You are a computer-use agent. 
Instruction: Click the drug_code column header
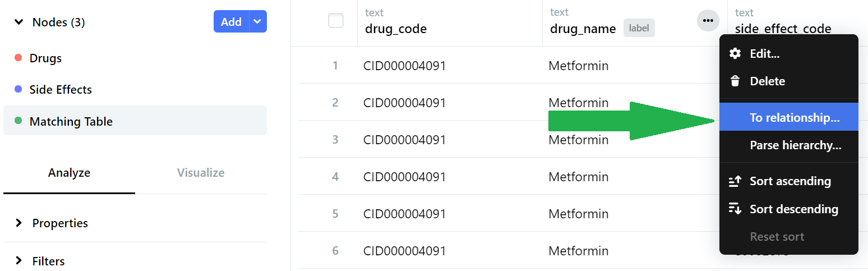[x=396, y=29]
